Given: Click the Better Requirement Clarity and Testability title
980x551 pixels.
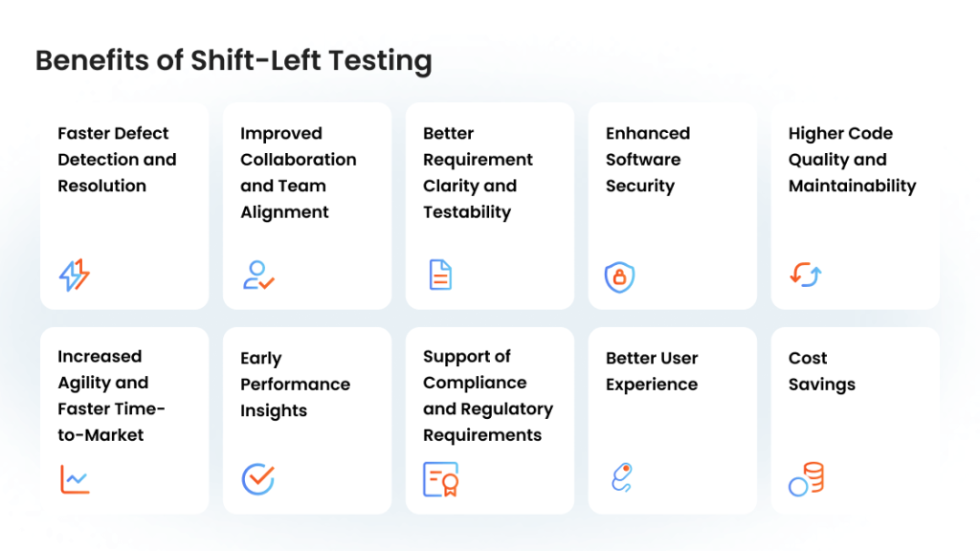Looking at the screenshot, I should pos(478,172).
